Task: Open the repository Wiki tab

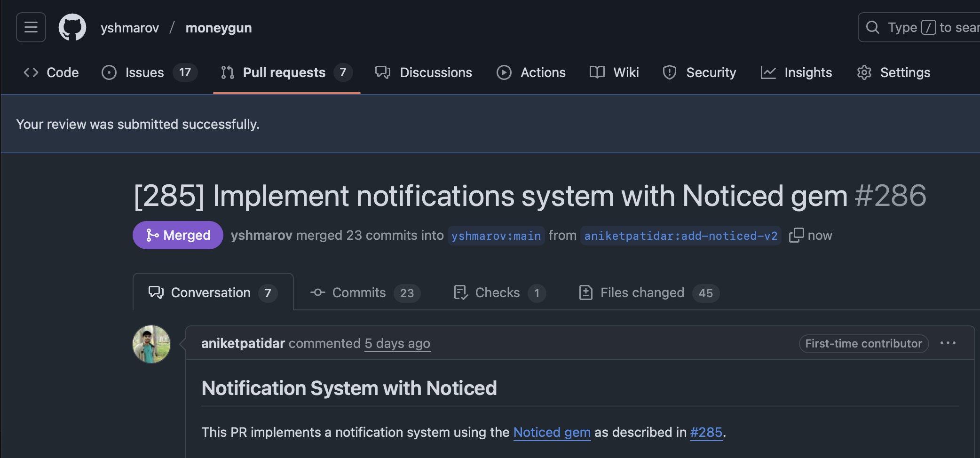Action: tap(614, 72)
